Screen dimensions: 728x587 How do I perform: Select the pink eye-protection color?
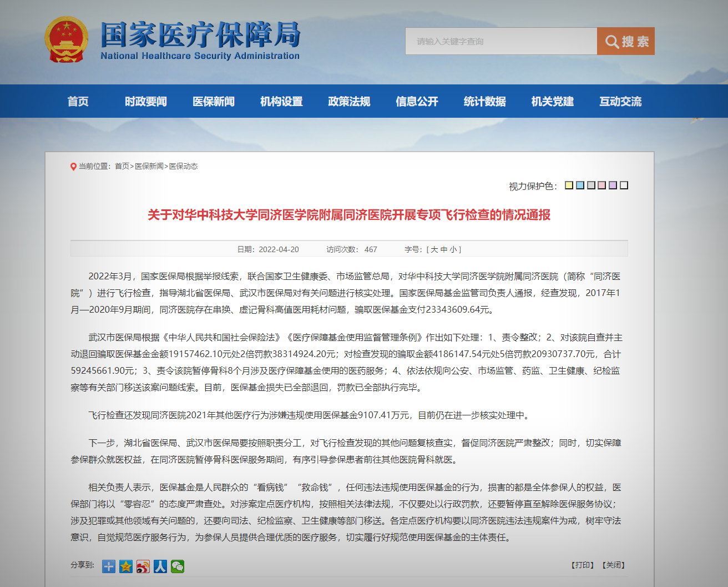coord(601,185)
